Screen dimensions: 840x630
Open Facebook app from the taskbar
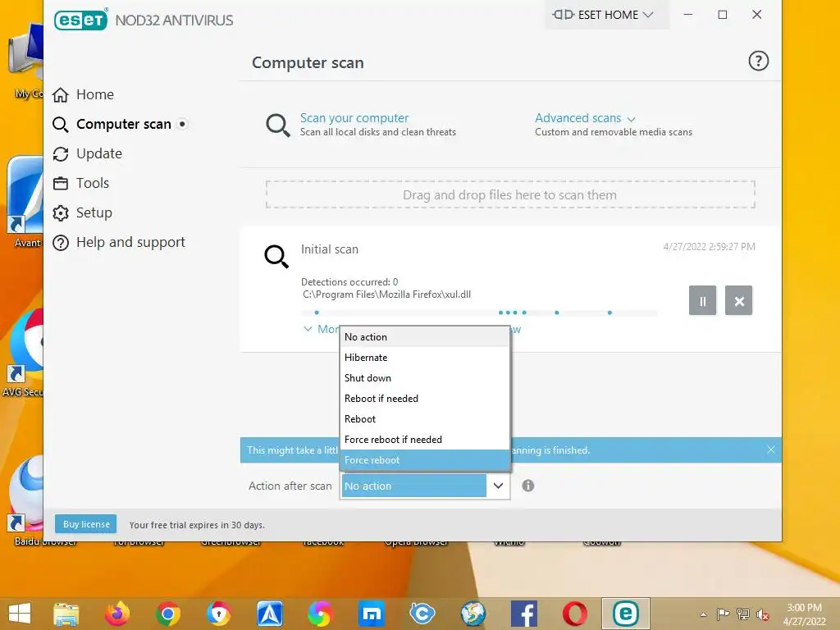coord(524,614)
